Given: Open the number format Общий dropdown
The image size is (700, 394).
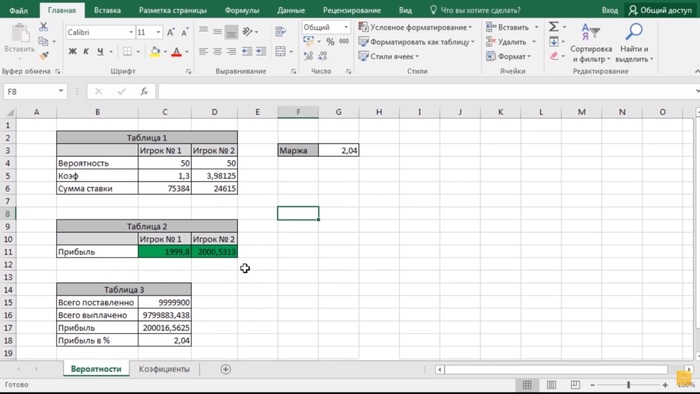Looking at the screenshot, I should click(346, 27).
